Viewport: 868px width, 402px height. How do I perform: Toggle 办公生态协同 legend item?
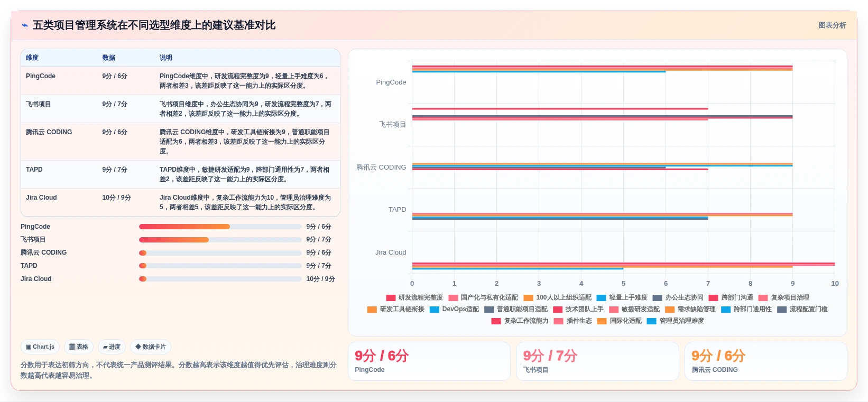(678, 298)
